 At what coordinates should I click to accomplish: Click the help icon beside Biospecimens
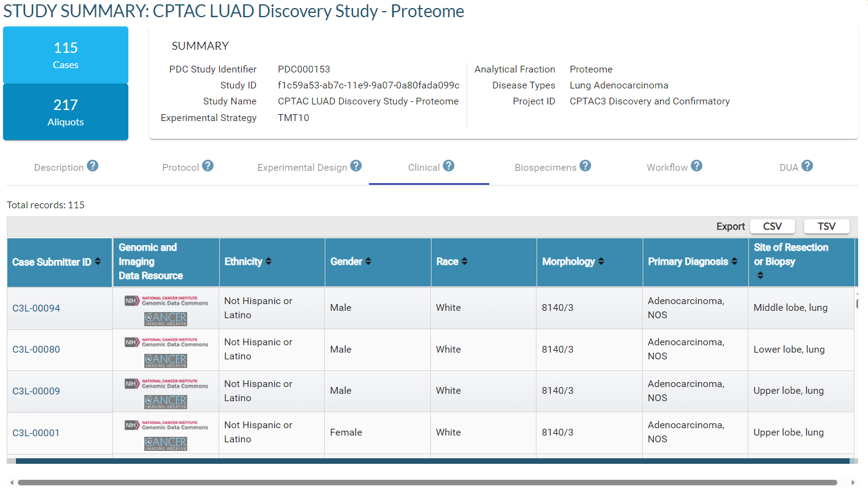click(585, 166)
